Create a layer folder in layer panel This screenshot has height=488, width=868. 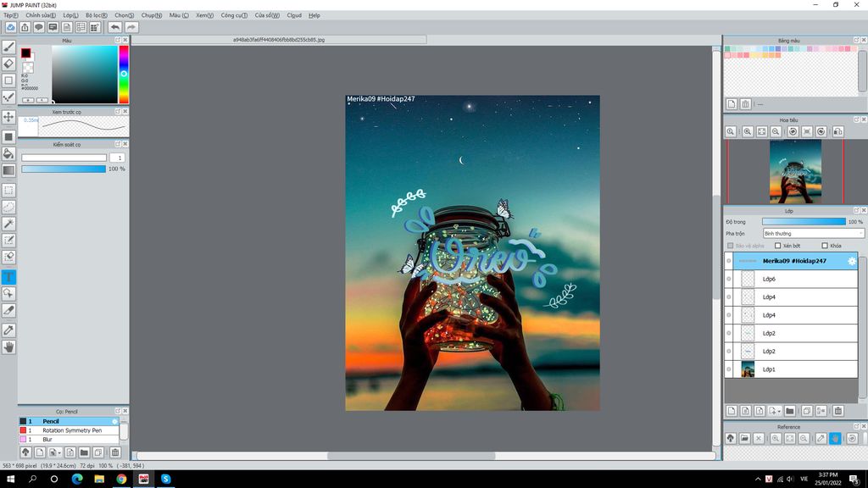coord(790,411)
